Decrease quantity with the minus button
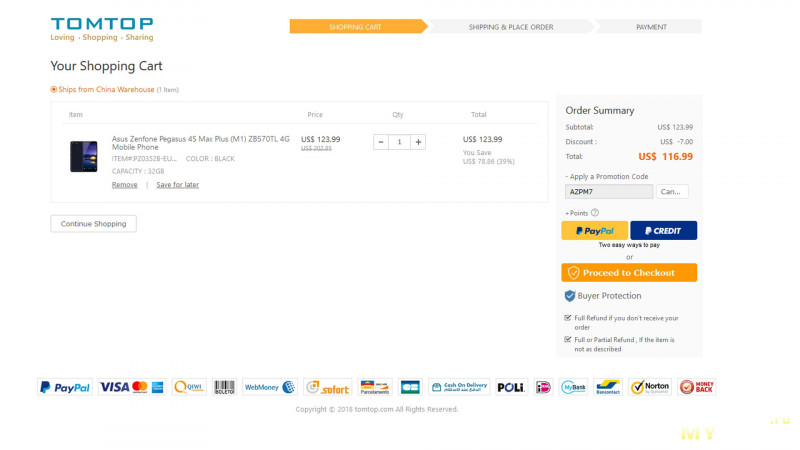Screen dimensions: 800x450 pyautogui.click(x=381, y=142)
